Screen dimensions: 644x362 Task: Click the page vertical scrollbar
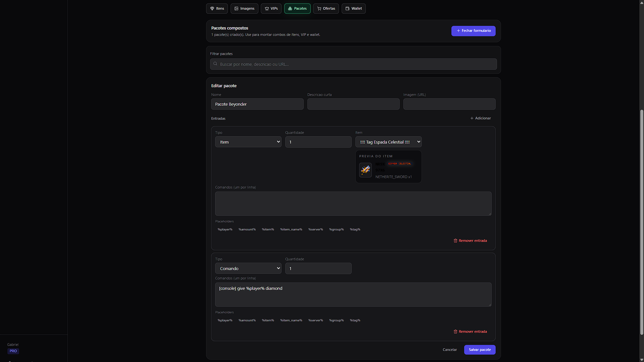coord(641,221)
